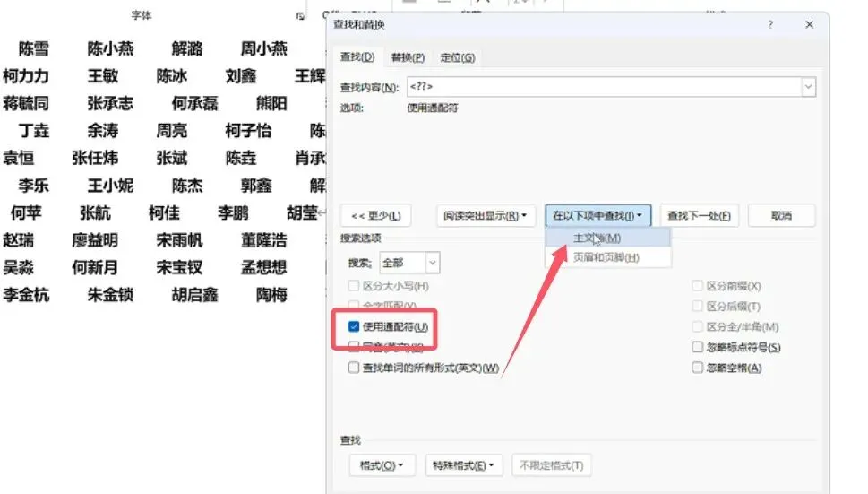Switch to the 查找(D) tab
Image resolution: width=868 pixels, height=494 pixels.
pyautogui.click(x=357, y=57)
